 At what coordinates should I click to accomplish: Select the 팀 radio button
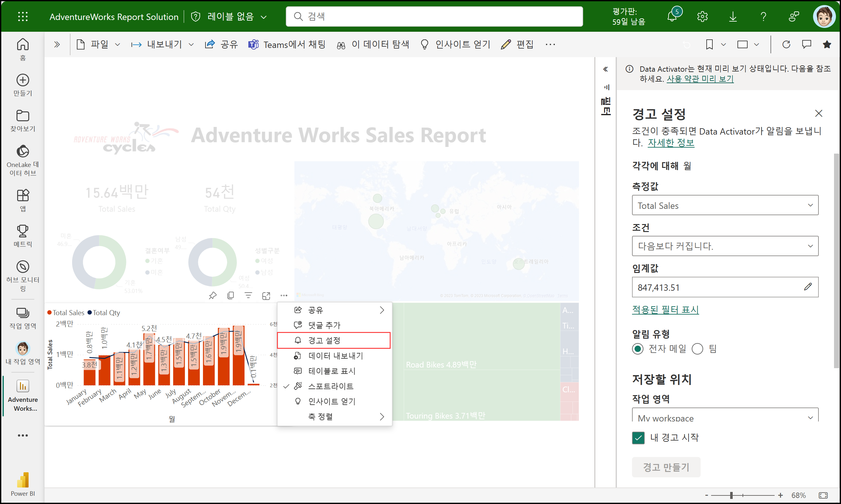pyautogui.click(x=697, y=349)
